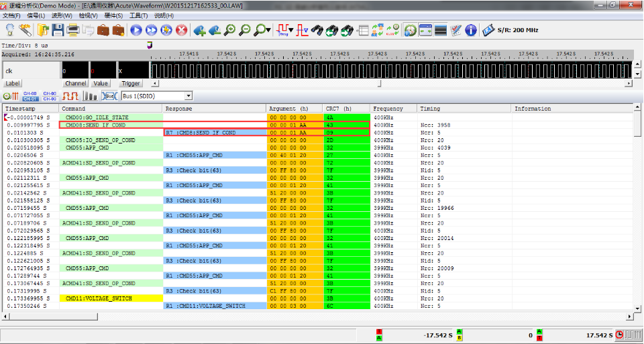Open the 工具(T) menu
This screenshot has width=644, height=344.
tap(138, 15)
